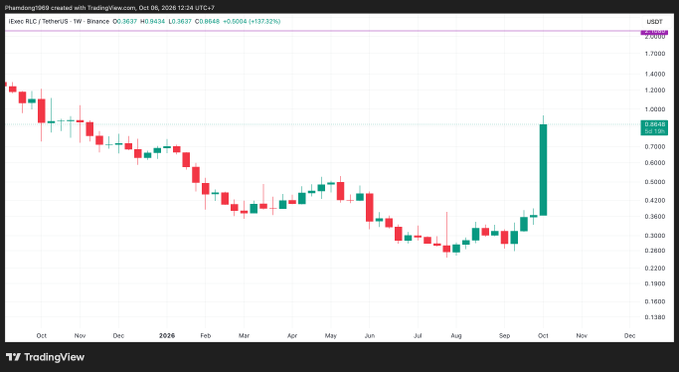Click the +0.5004 (+137.32%) change text
Image resolution: width=679 pixels, height=372 pixels.
coord(252,21)
